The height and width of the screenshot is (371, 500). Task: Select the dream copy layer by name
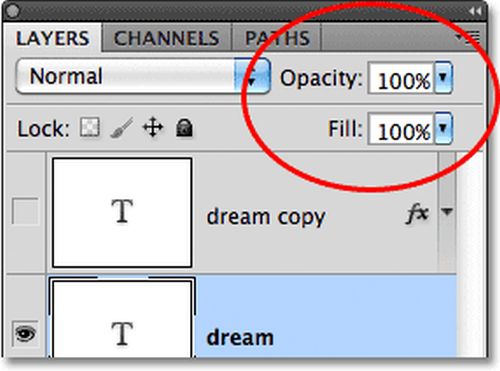(266, 217)
